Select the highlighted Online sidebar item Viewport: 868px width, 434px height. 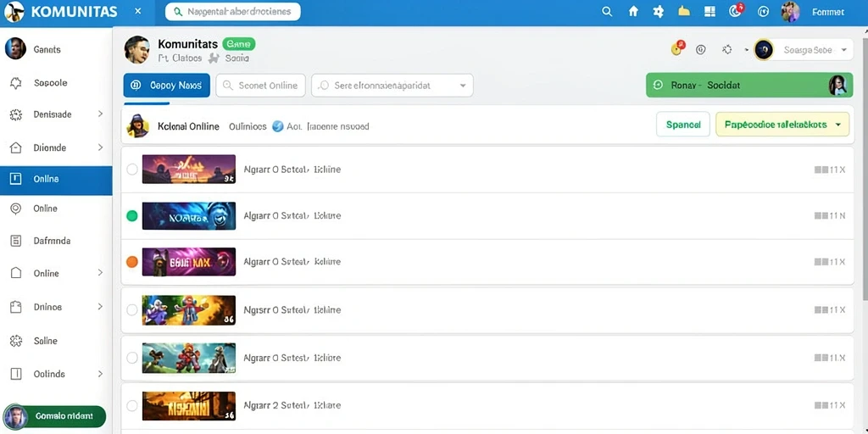click(x=56, y=180)
